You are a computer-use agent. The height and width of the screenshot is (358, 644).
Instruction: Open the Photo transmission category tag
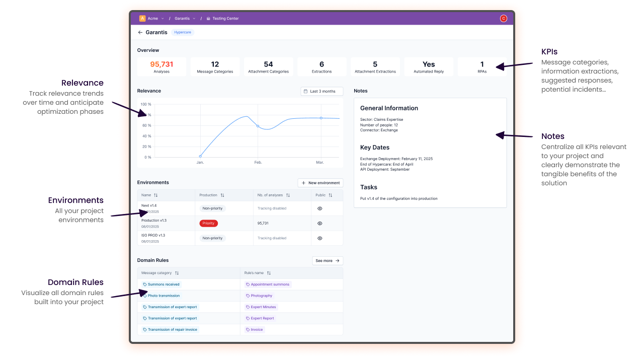[161, 296]
